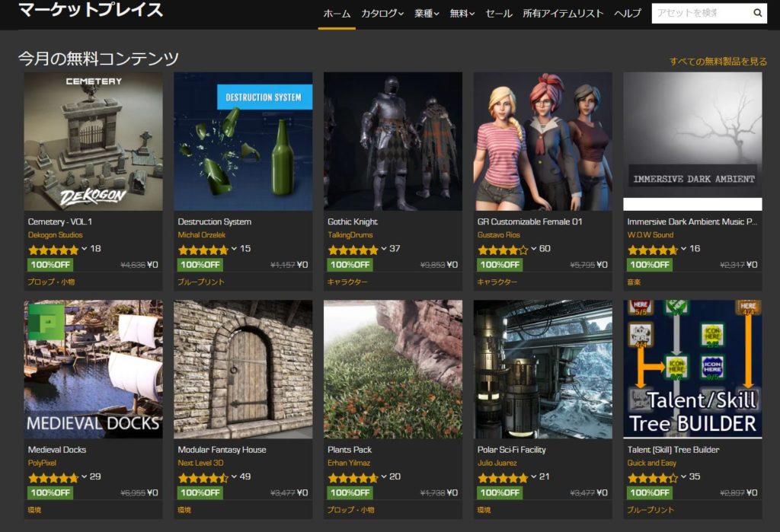Open the Cemetery - VOL.1 thumbnail
Screen dimensions: 780x532
coord(94,142)
